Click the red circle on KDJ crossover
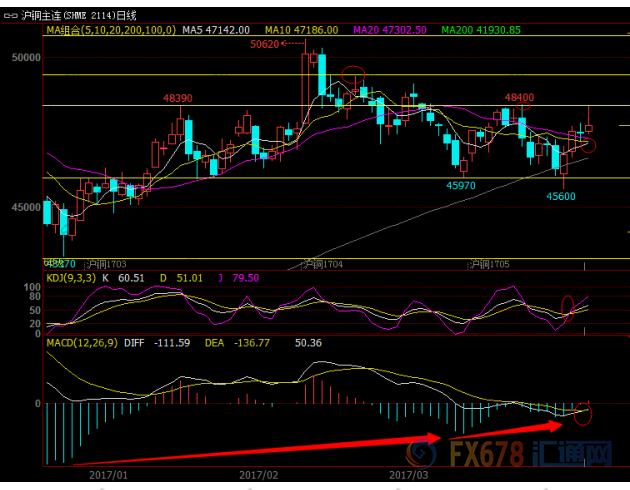 (569, 307)
